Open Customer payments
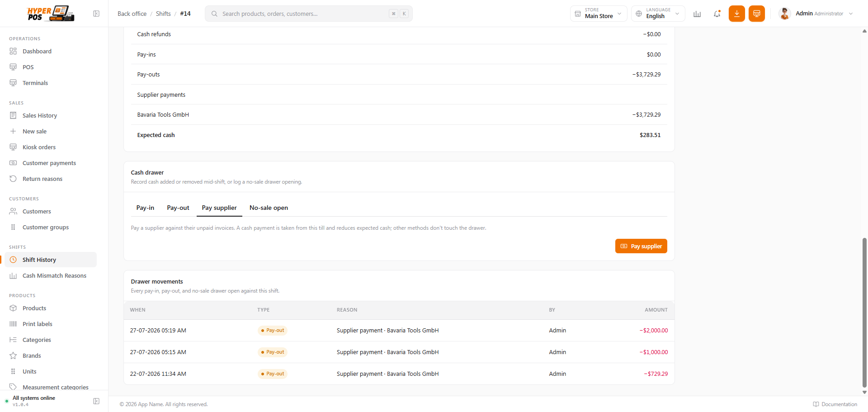This screenshot has height=412, width=868. click(49, 163)
